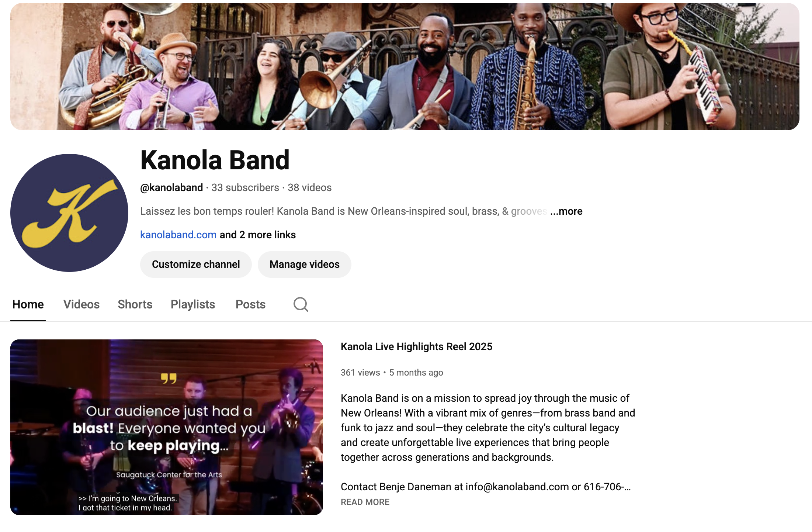Expand channel description with ...more
The width and height of the screenshot is (812, 532).
566,211
